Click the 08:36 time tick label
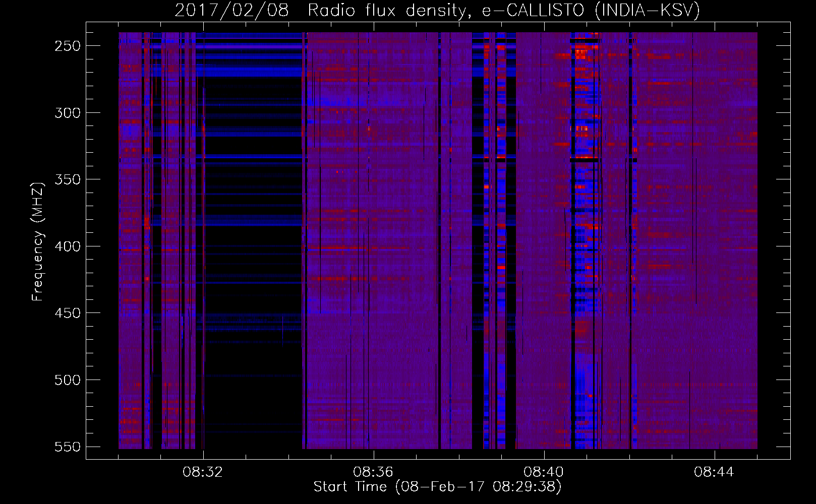 point(373,472)
